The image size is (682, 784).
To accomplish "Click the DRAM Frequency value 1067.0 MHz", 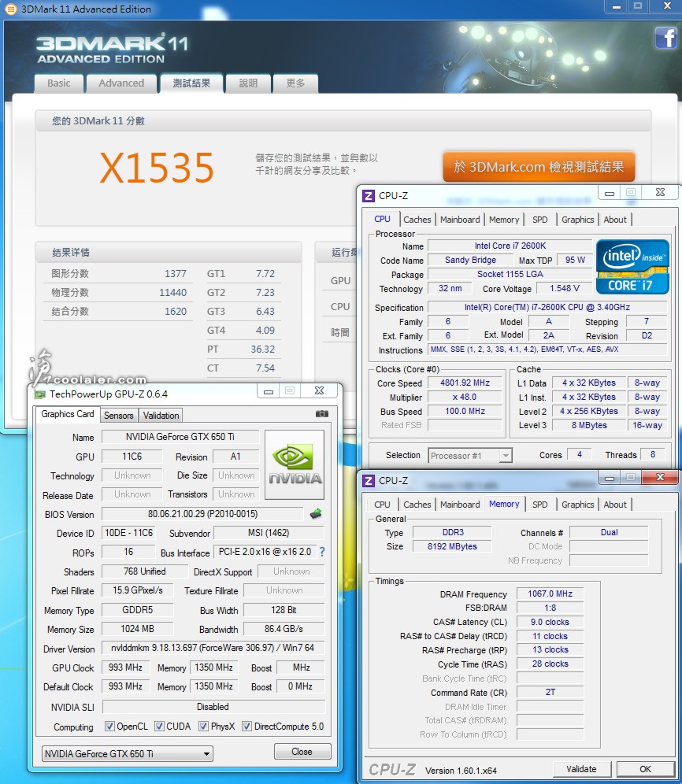I will [550, 594].
